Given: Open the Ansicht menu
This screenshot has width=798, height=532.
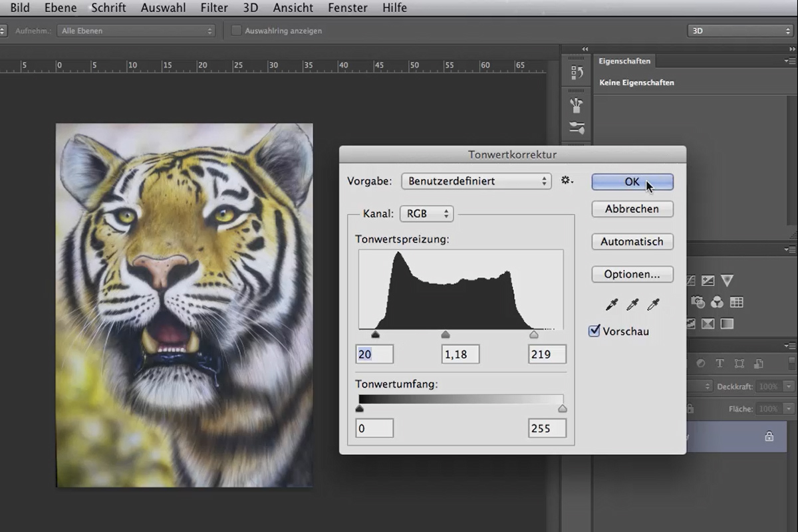Looking at the screenshot, I should [x=293, y=8].
